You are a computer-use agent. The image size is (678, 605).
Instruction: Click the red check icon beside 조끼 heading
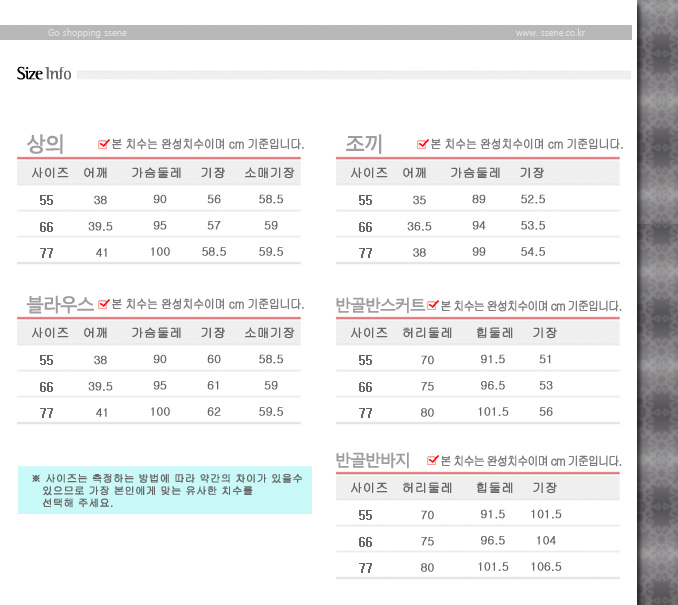[x=423, y=144]
